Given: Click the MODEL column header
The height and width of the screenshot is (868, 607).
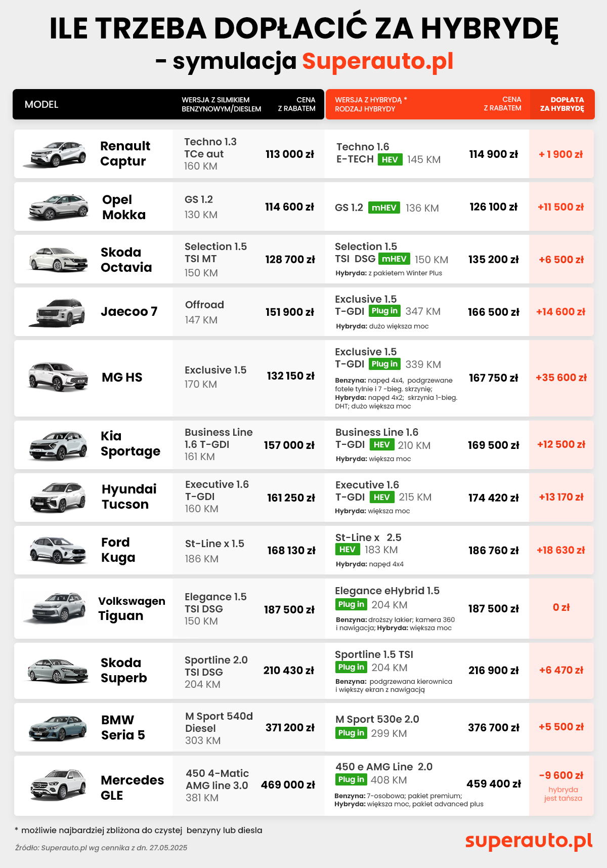Looking at the screenshot, I should [41, 104].
